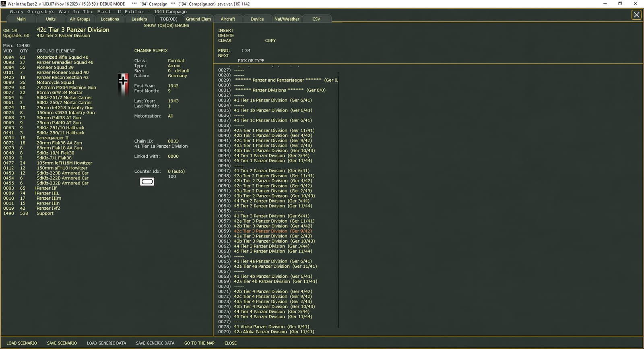Select the TOE(OB) tab
Image resolution: width=644 pixels, height=349 pixels.
point(169,19)
